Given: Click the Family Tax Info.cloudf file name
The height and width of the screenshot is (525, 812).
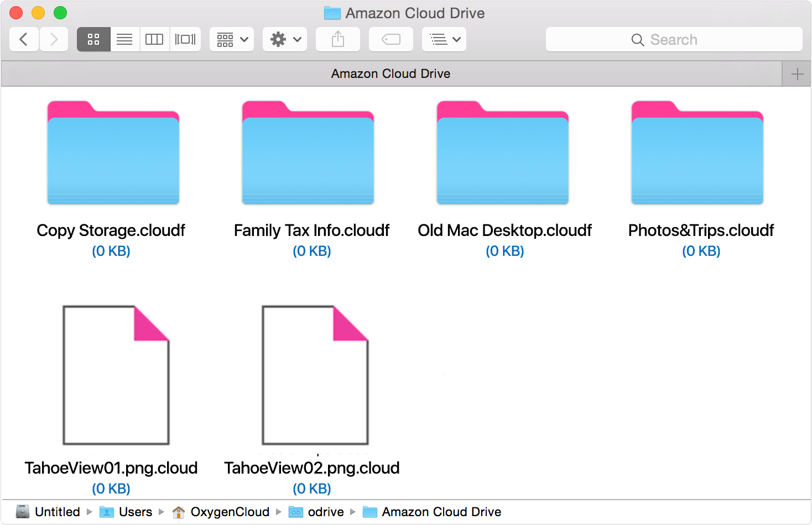Looking at the screenshot, I should pyautogui.click(x=312, y=230).
